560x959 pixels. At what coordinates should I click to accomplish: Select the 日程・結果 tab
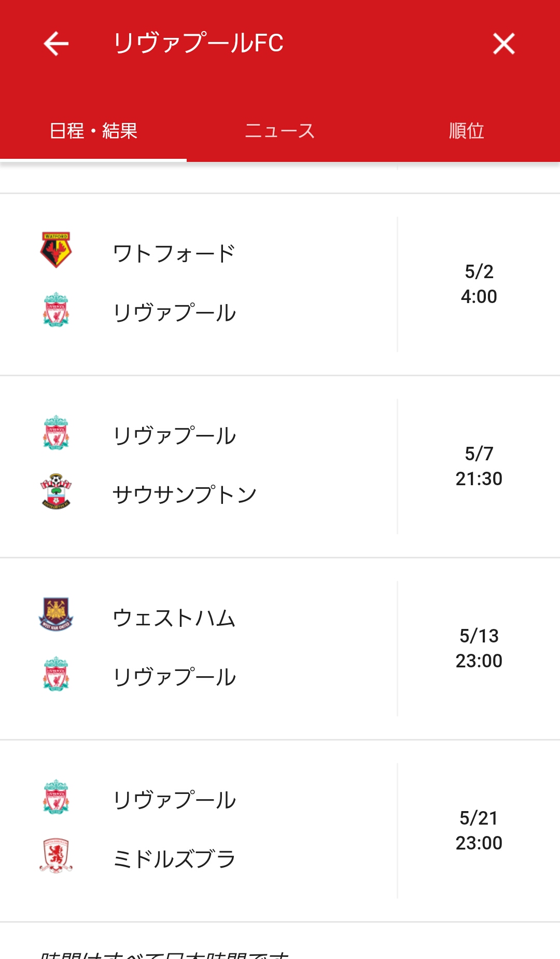point(93,131)
